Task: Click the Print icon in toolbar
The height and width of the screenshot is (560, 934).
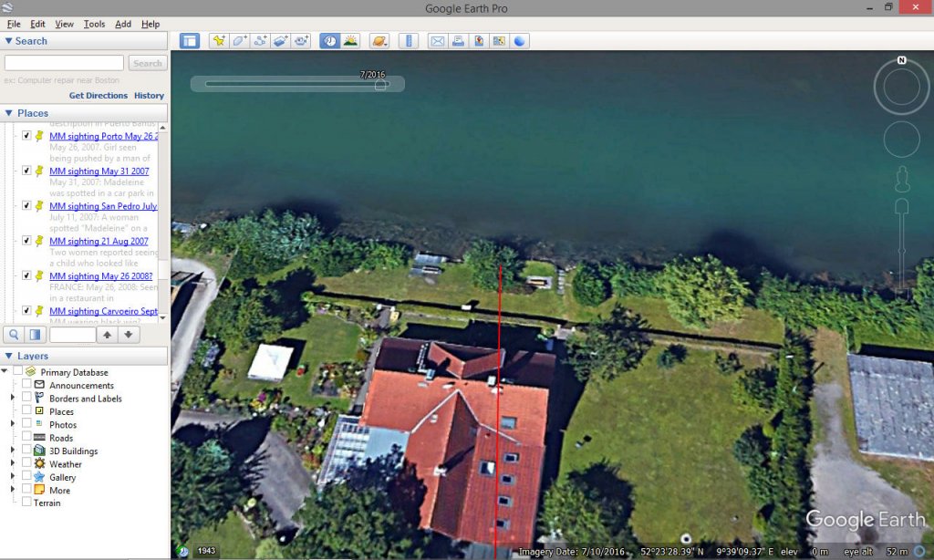Action: [x=458, y=41]
